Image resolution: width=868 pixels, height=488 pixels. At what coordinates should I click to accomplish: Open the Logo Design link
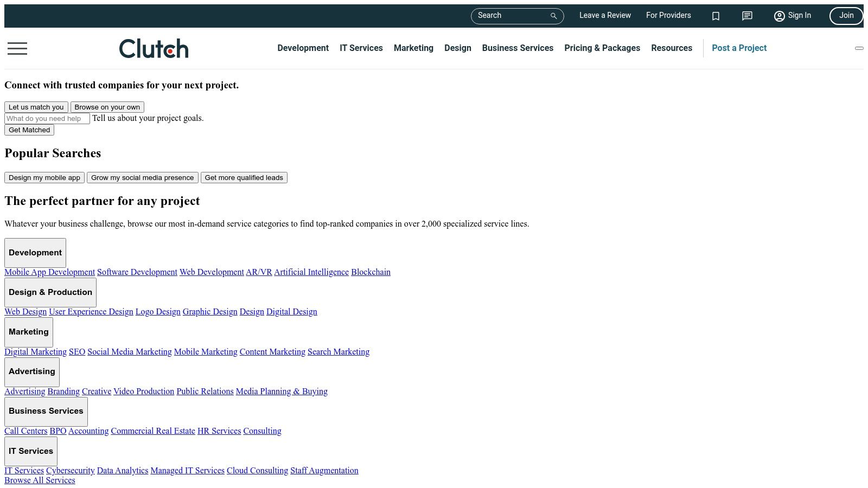[x=158, y=312]
